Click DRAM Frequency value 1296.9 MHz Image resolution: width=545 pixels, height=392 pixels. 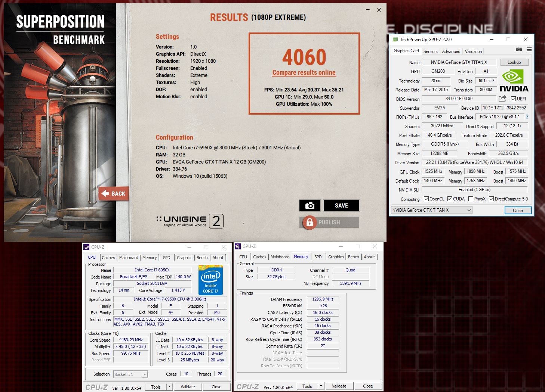coord(323,299)
